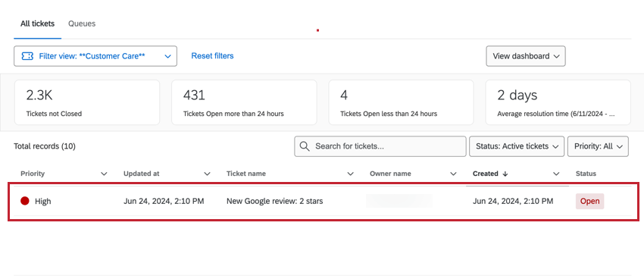Click the Reset filters link
Screen dimensions: 644x279
[212, 56]
